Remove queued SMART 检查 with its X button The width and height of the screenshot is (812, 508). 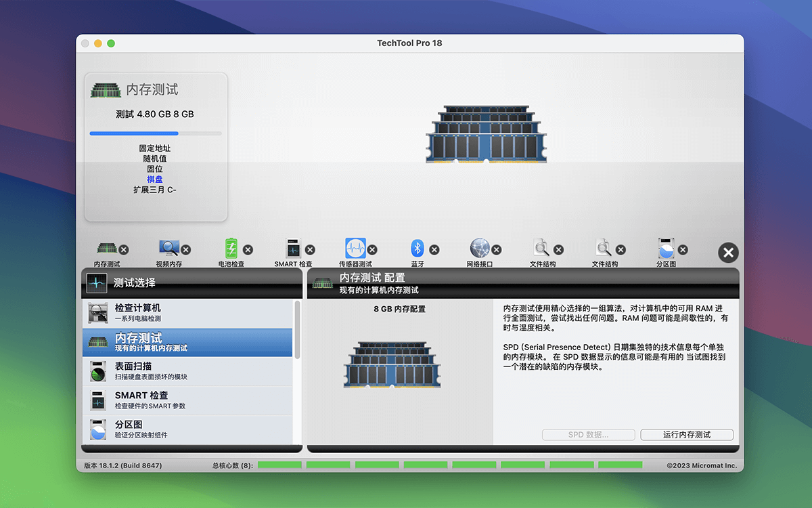coord(310,250)
